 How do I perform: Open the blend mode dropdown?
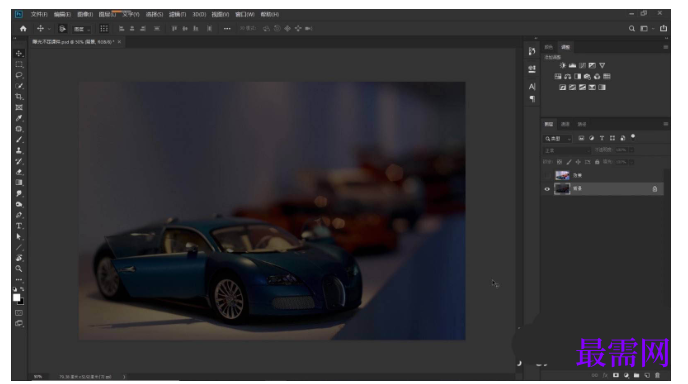(567, 151)
